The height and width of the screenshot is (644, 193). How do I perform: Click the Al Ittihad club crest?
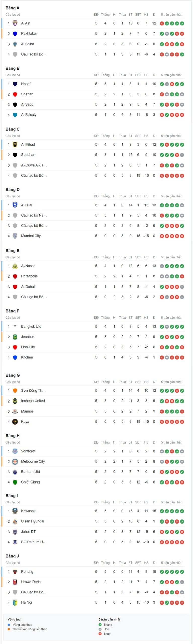tap(15, 145)
